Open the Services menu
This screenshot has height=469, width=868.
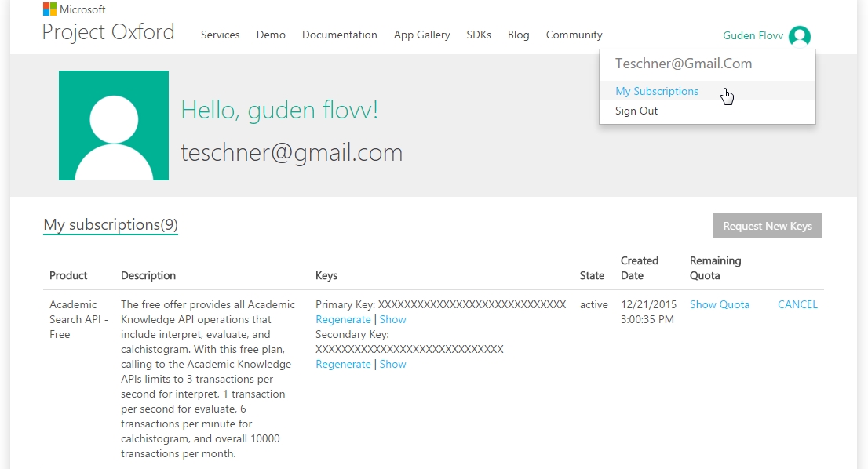[x=220, y=35]
